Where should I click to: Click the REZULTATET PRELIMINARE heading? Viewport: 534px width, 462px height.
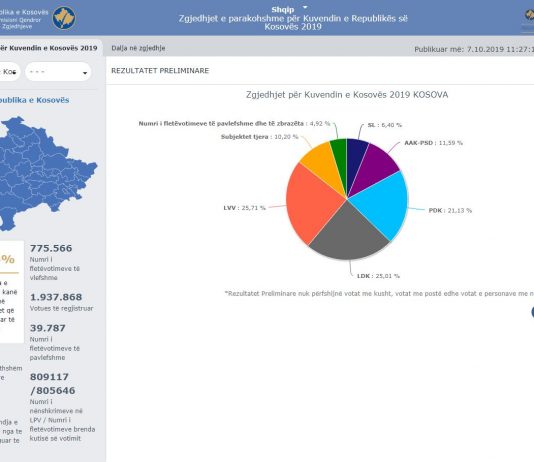tap(160, 70)
